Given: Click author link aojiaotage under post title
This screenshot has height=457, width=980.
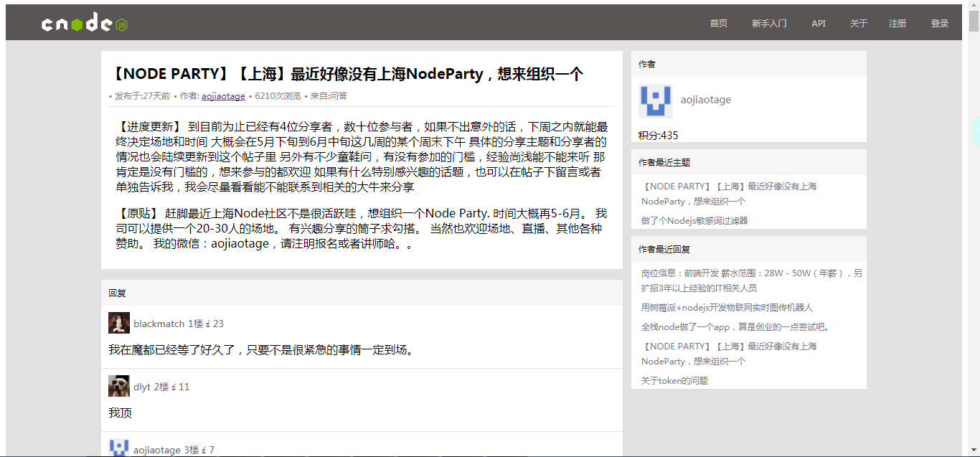Looking at the screenshot, I should pos(223,95).
